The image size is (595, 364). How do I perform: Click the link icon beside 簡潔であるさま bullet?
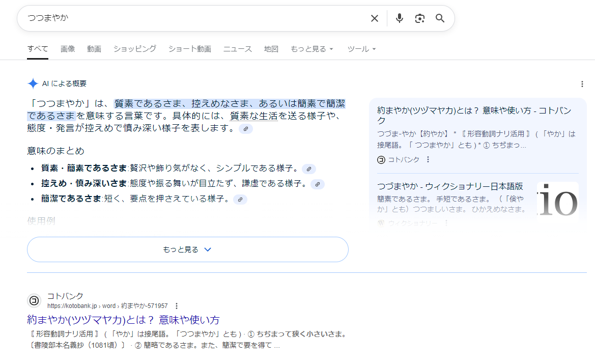(x=240, y=199)
